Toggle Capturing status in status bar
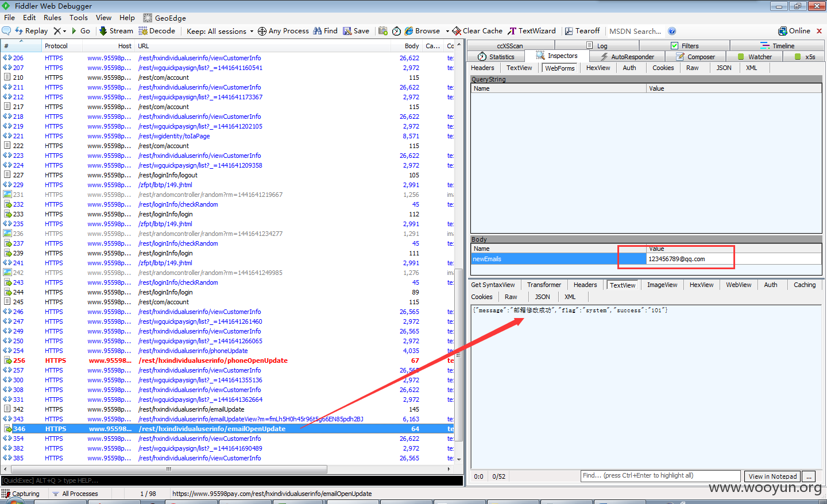The width and height of the screenshot is (827, 504). click(x=21, y=494)
